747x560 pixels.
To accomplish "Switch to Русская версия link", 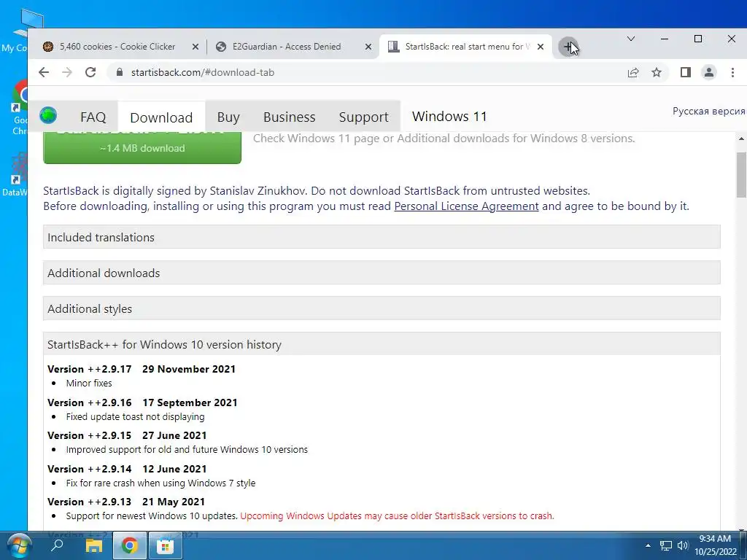I will pyautogui.click(x=708, y=111).
